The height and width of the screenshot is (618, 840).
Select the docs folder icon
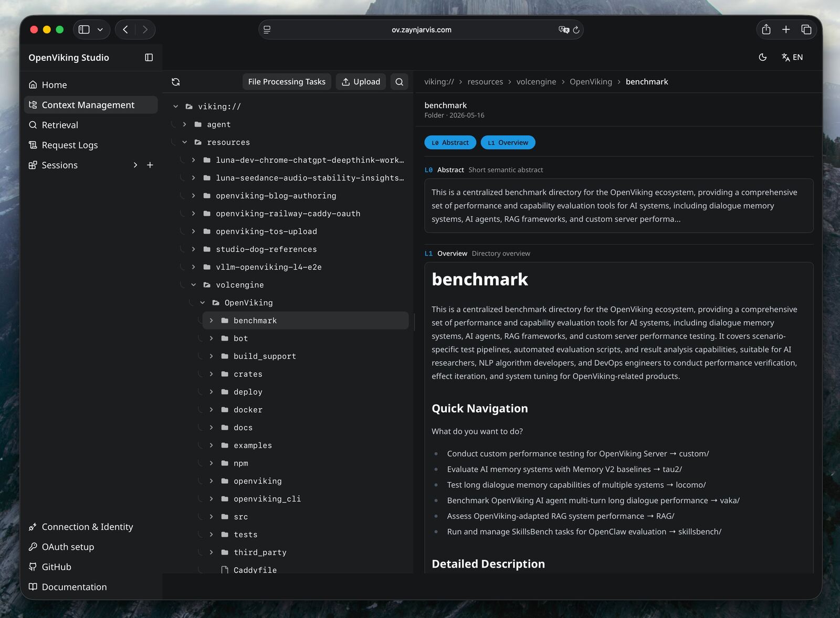225,428
